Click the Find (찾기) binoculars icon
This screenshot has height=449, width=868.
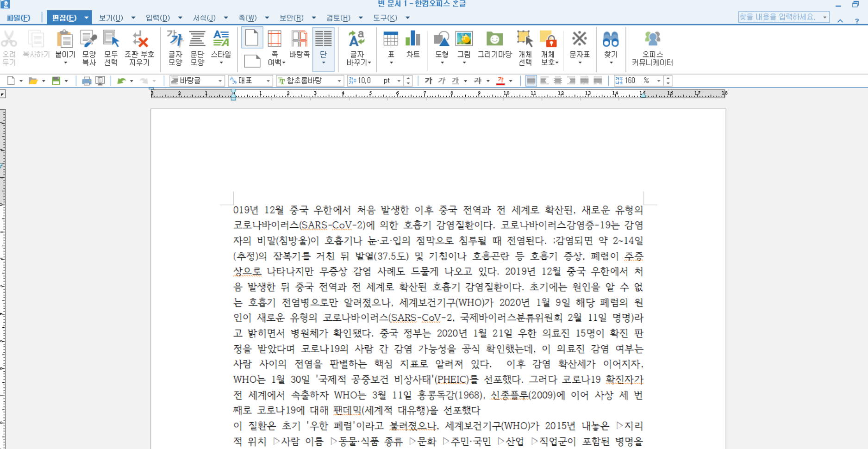click(611, 39)
